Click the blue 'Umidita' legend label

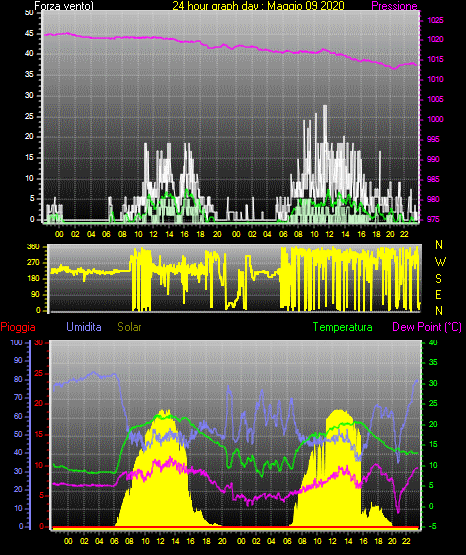click(x=84, y=327)
